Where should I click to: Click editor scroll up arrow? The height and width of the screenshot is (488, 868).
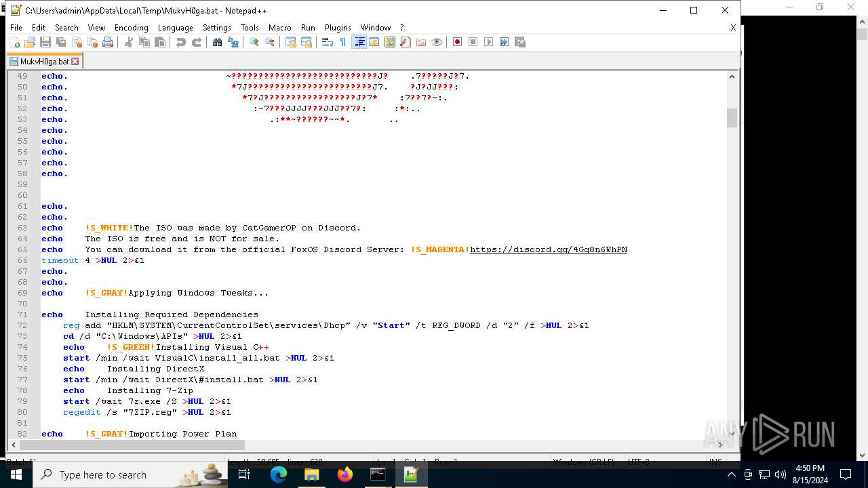coord(732,76)
